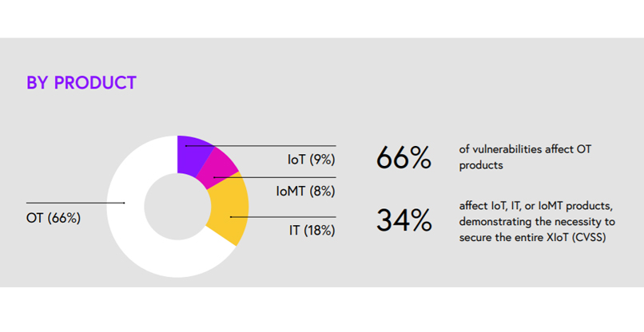Click the IoMT (8%) label

pos(305,191)
